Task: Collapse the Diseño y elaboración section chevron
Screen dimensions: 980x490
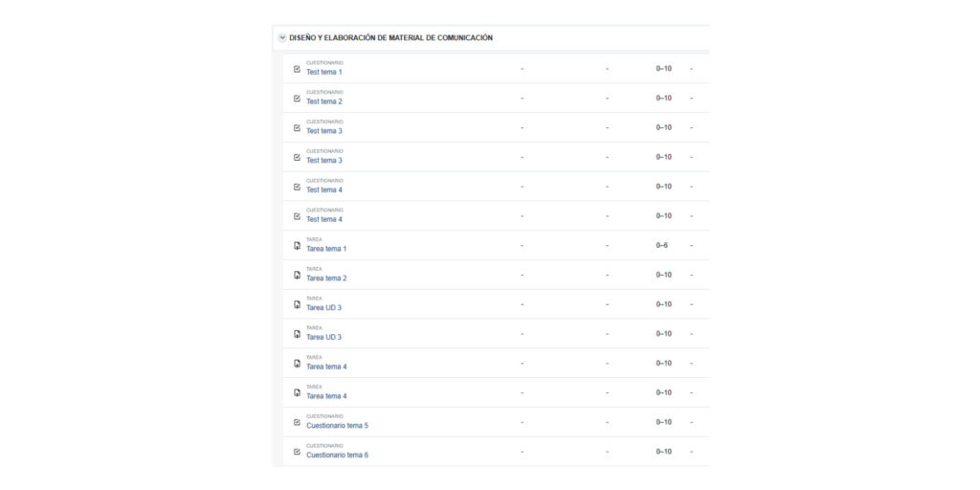Action: pos(282,38)
